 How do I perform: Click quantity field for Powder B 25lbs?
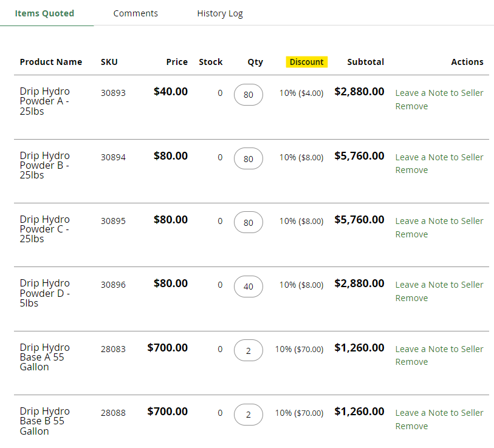point(249,158)
